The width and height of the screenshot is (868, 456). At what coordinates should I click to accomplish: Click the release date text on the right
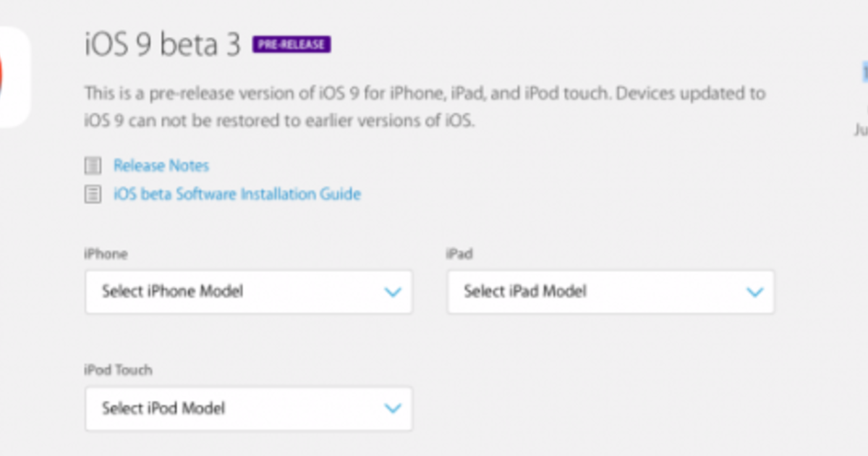861,129
